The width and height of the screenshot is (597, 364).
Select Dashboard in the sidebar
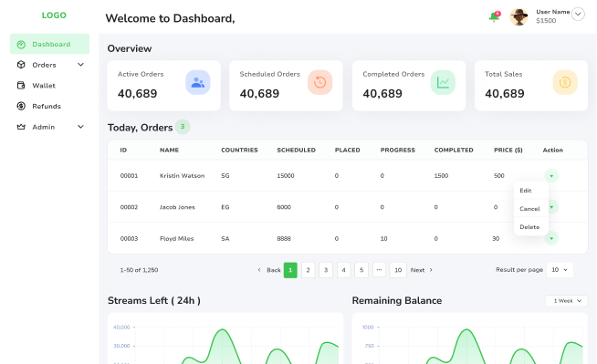tap(49, 44)
